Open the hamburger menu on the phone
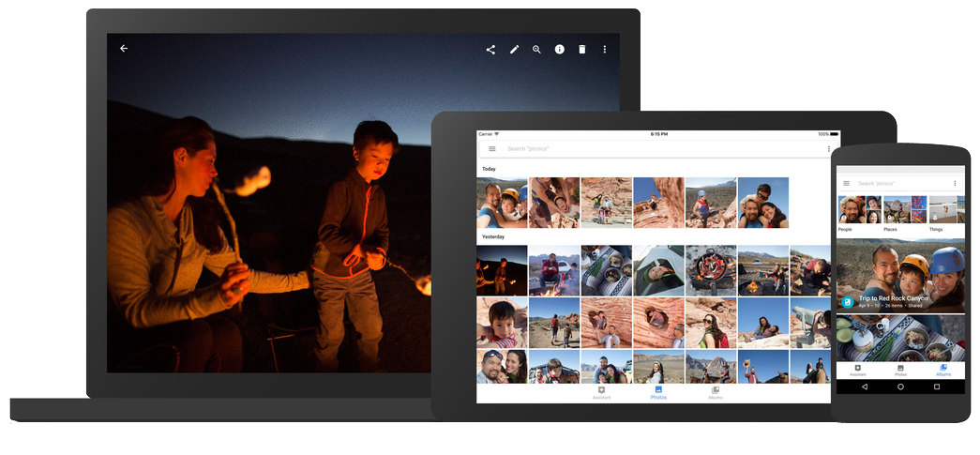 pos(847,183)
